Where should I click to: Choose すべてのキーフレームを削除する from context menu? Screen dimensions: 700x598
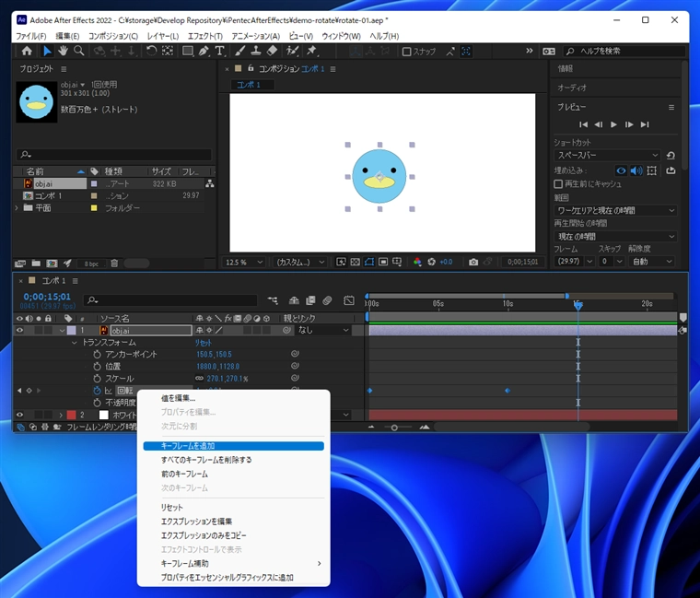(x=233, y=460)
